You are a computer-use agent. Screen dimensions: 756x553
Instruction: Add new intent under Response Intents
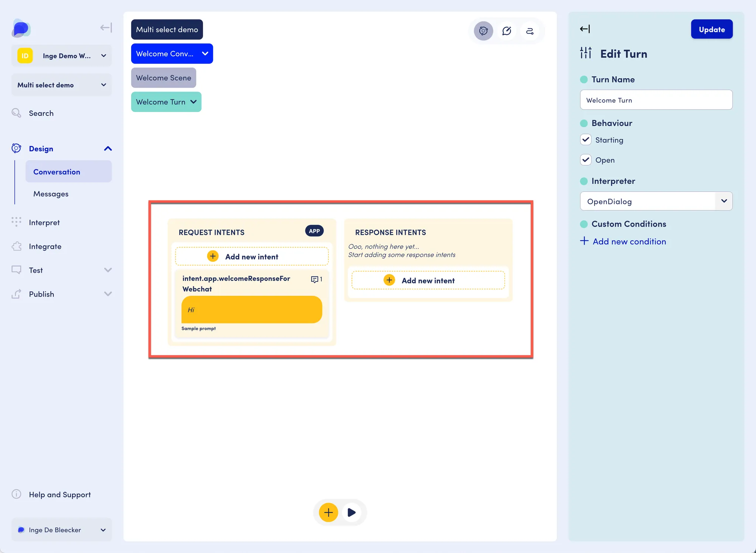(428, 280)
